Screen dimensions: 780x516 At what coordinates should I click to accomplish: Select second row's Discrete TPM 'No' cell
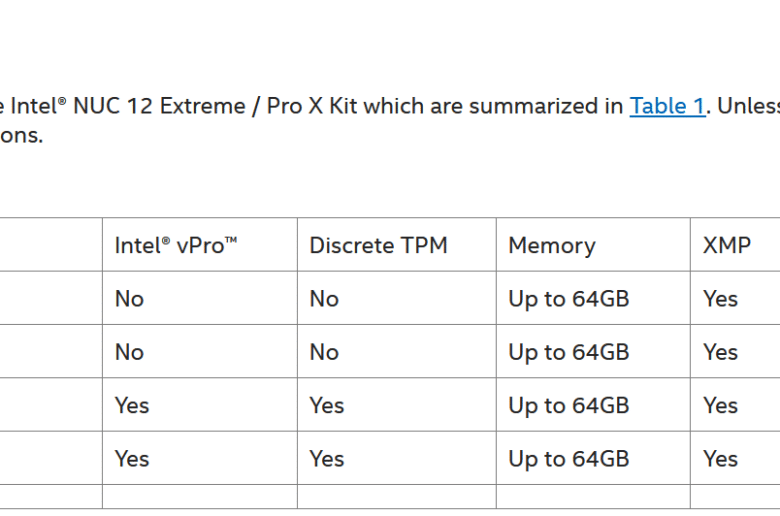click(x=396, y=351)
